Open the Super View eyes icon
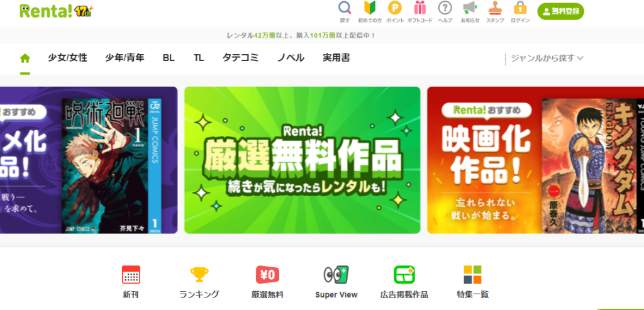Image resolution: width=644 pixels, height=310 pixels. click(x=336, y=275)
